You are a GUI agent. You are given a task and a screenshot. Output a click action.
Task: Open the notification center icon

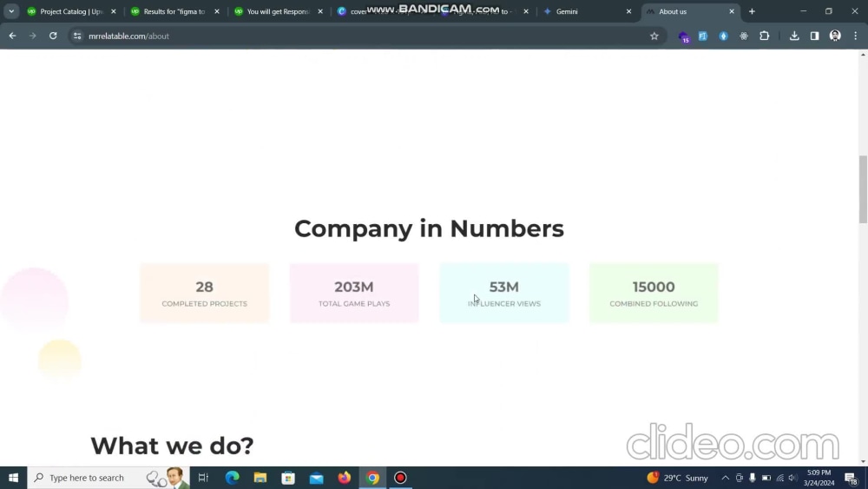coord(852,478)
